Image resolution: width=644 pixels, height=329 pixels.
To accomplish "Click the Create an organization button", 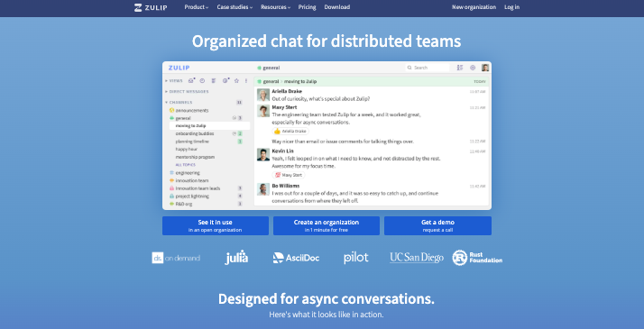I will pyautogui.click(x=327, y=225).
